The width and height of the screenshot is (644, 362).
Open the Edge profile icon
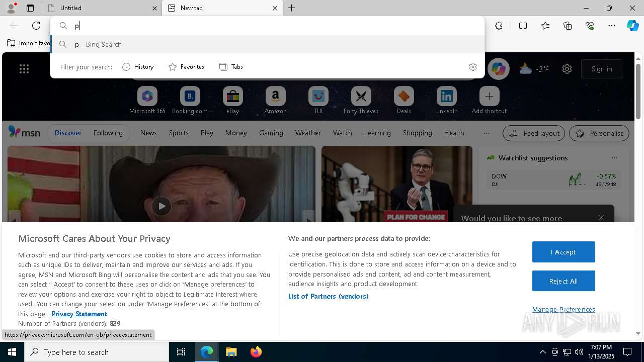point(11,8)
